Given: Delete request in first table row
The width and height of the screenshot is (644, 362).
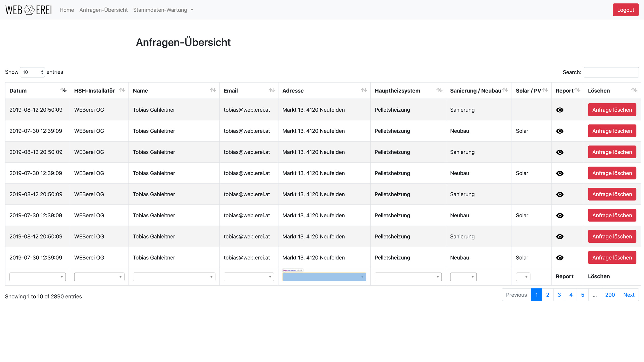Looking at the screenshot, I should 612,110.
